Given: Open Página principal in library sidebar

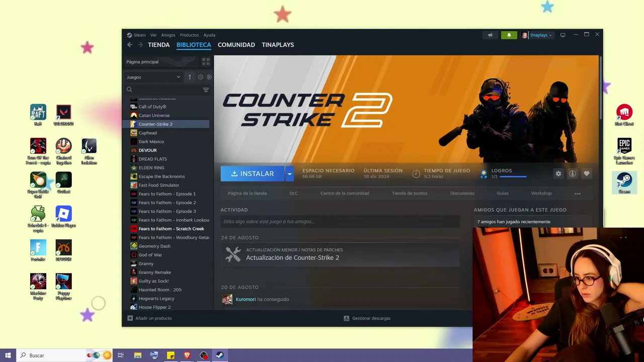Looking at the screenshot, I should point(161,61).
